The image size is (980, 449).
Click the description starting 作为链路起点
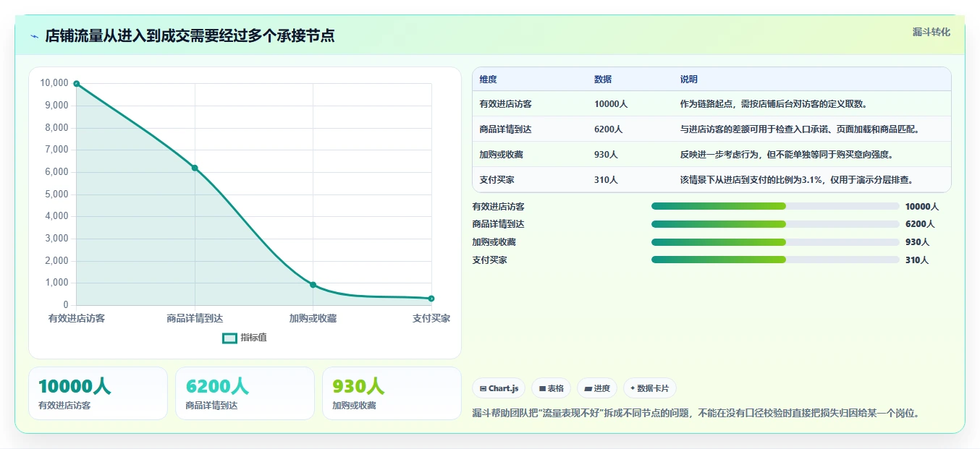[774, 104]
